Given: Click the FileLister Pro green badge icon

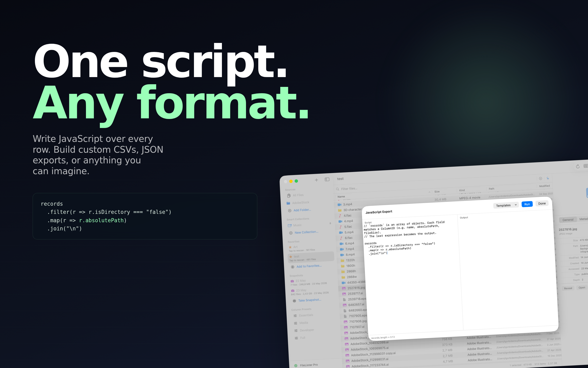Looking at the screenshot, I should click(296, 366).
